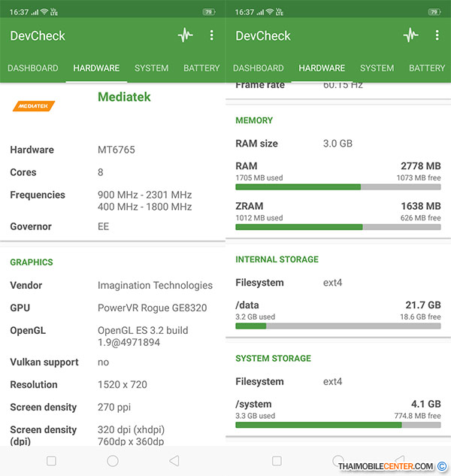The image size is (451, 476).
Task: Open the three-dot overflow menu on right screen
Action: click(437, 35)
